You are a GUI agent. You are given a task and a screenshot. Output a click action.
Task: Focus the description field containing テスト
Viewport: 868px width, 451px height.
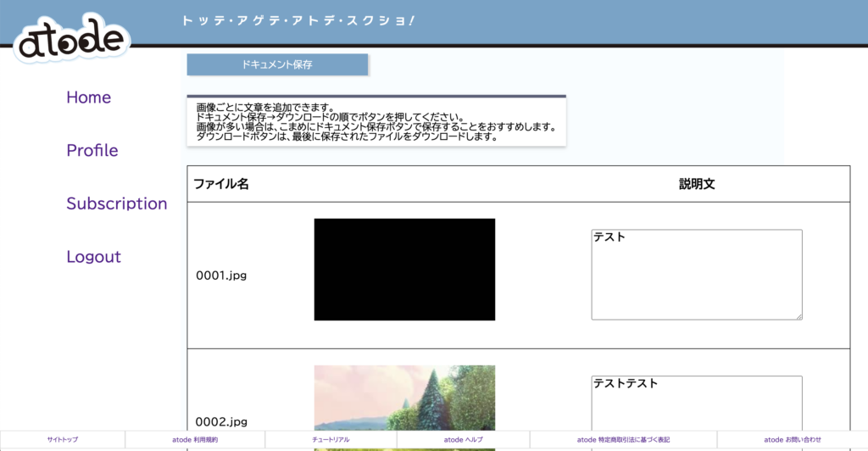[697, 275]
